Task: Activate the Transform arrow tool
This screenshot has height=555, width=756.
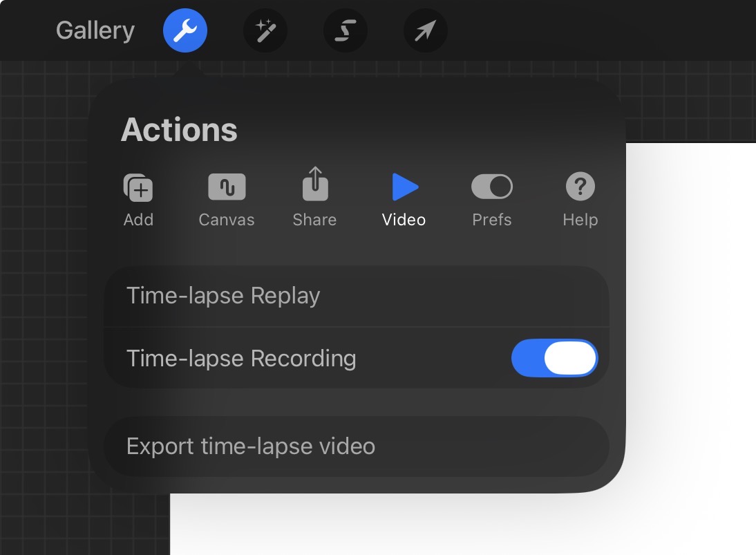Action: [425, 30]
